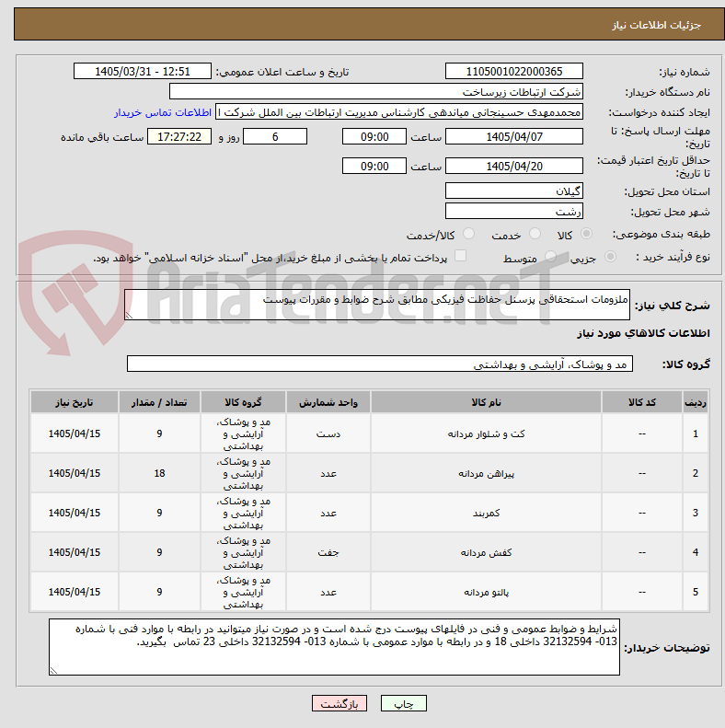
Task: Click the unit cell دست in row 1
Action: pos(328,433)
